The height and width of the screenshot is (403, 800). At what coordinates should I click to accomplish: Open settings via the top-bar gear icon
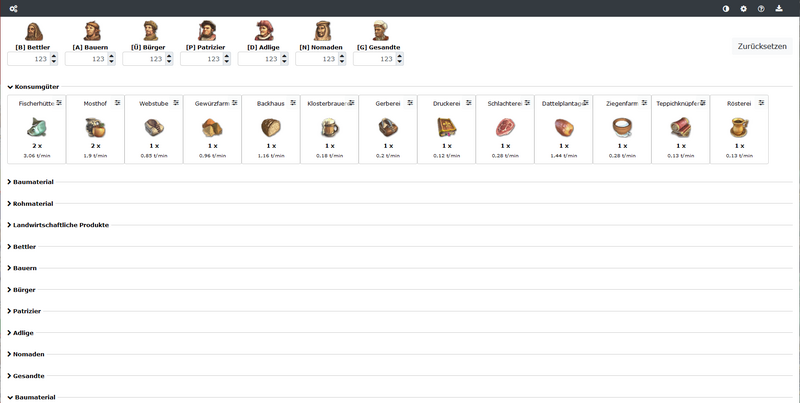click(743, 9)
